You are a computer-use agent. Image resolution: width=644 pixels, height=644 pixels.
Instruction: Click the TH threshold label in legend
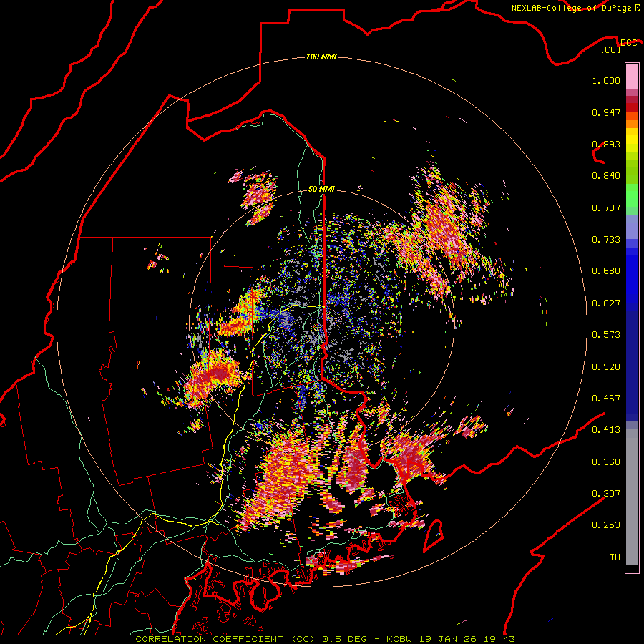(615, 557)
